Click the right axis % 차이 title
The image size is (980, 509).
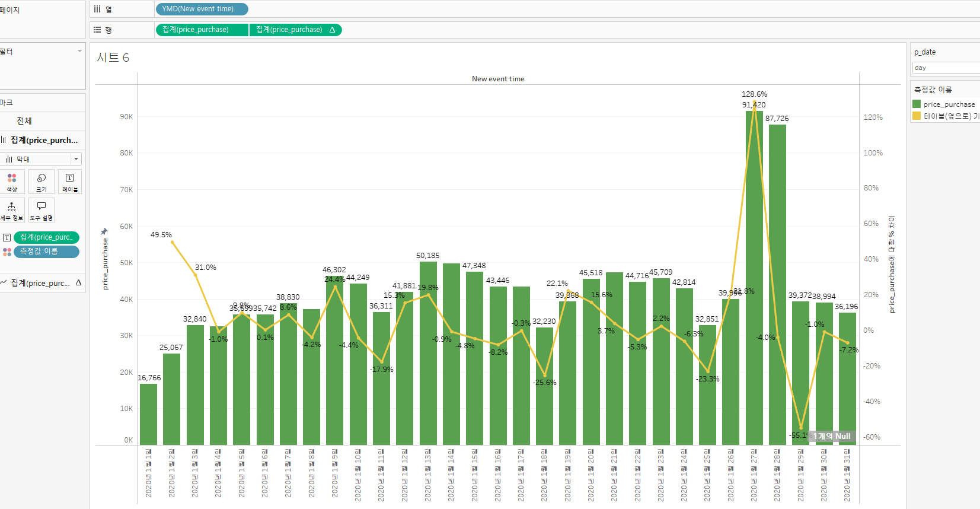892,264
